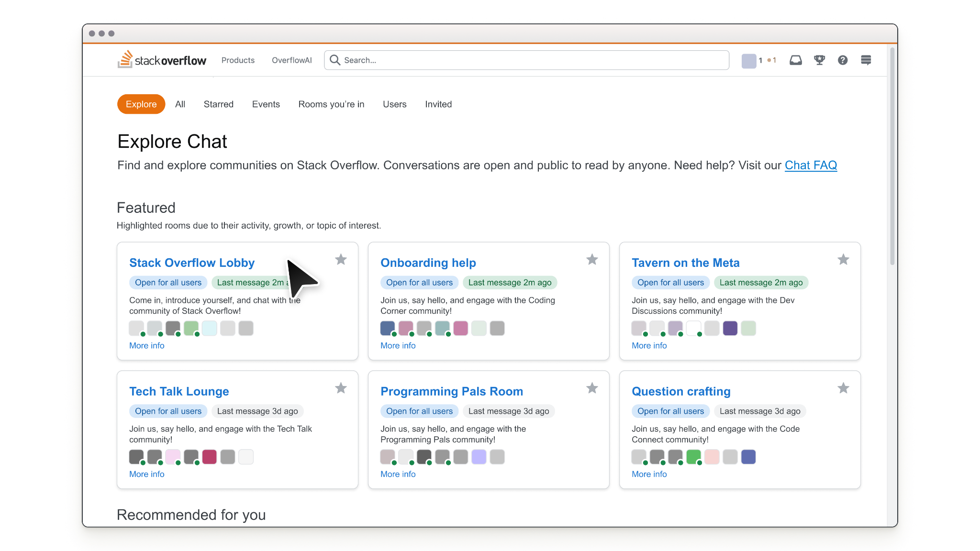Screen dimensions: 980x551
Task: Open the site switcher stack icon
Action: coord(866,60)
